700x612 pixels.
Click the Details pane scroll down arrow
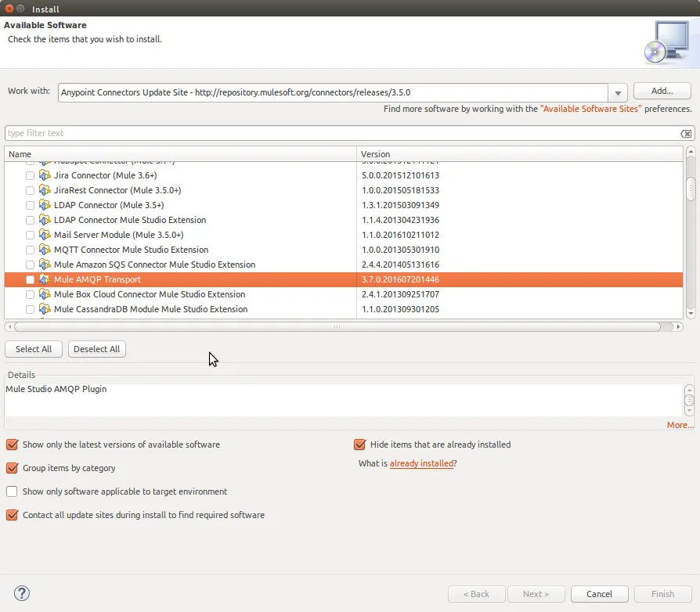(689, 410)
